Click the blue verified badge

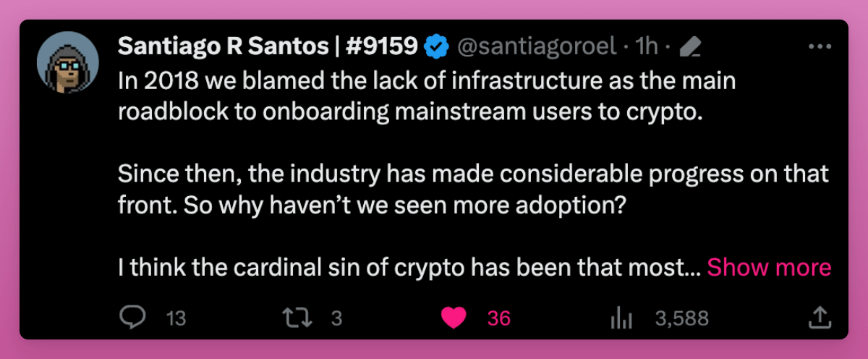coord(435,46)
